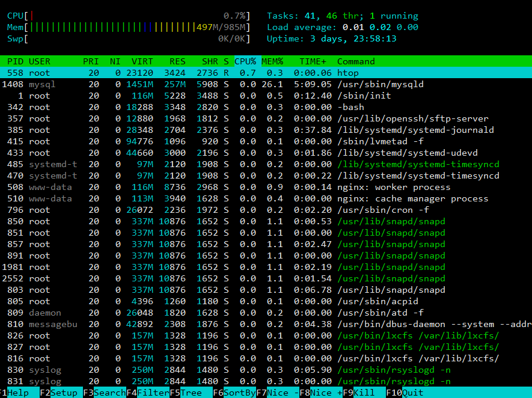Click the PID column header
The width and height of the screenshot is (532, 398).
pyautogui.click(x=16, y=61)
